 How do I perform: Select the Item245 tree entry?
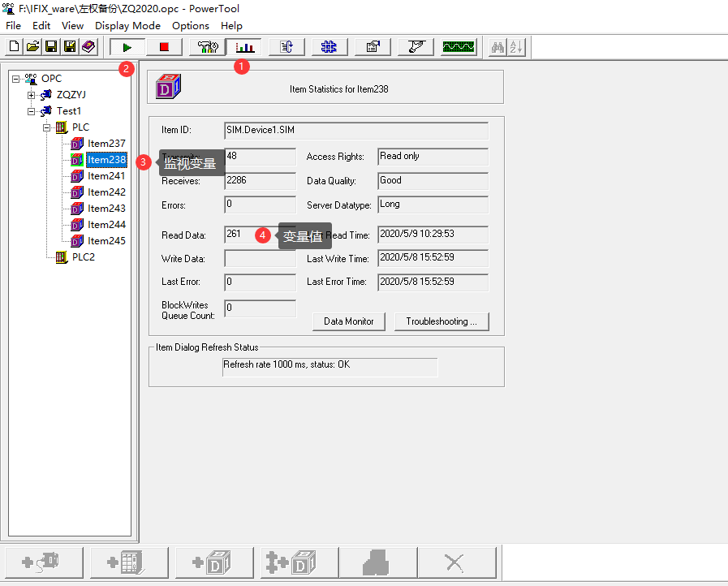click(x=105, y=241)
